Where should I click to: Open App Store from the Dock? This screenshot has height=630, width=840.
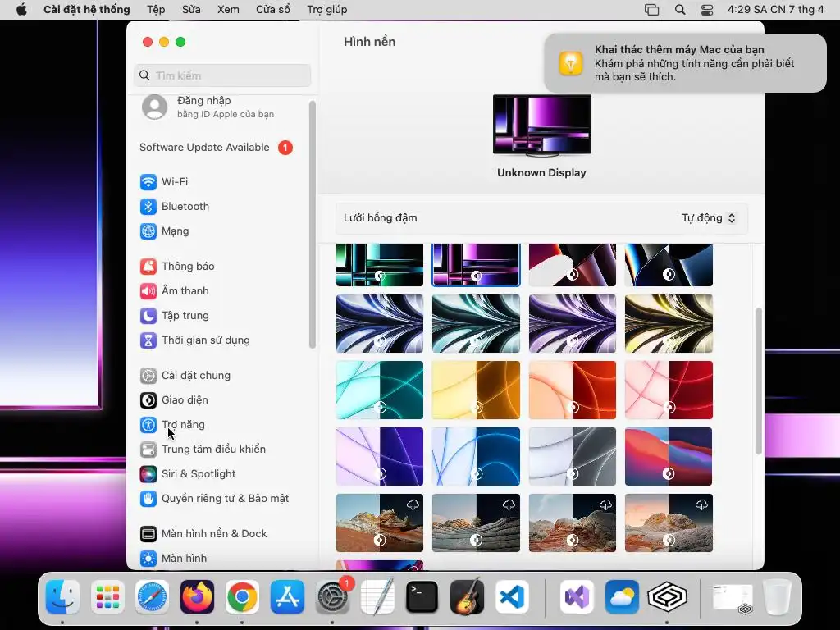click(x=287, y=597)
